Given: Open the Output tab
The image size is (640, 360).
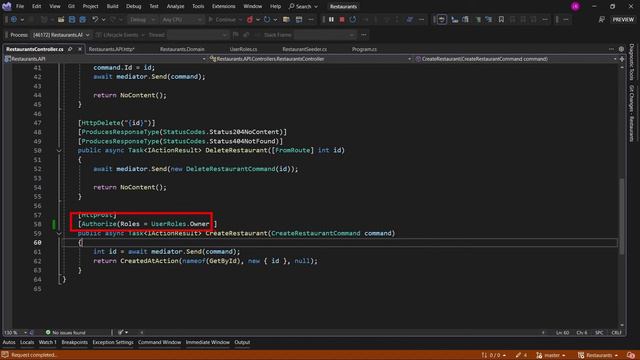Looking at the screenshot, I should [x=242, y=342].
